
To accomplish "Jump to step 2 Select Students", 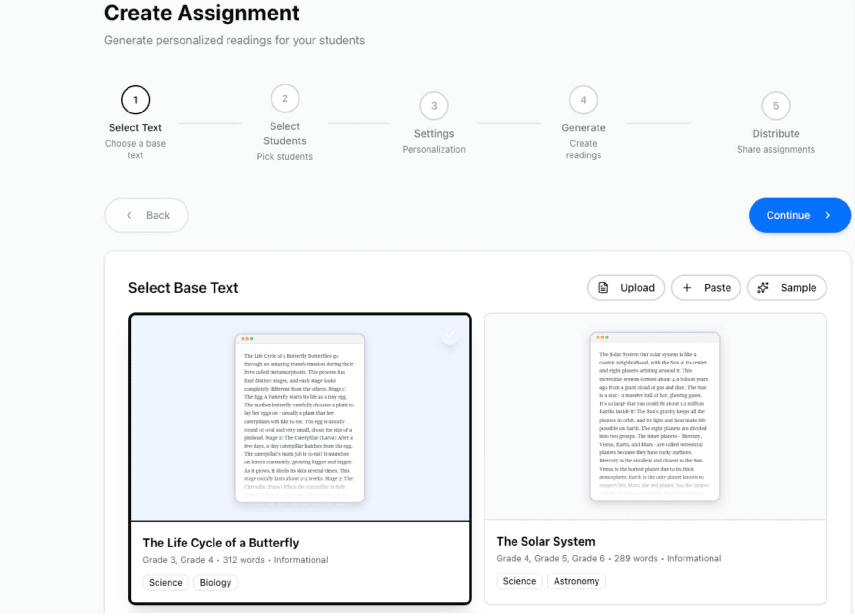I will point(285,98).
